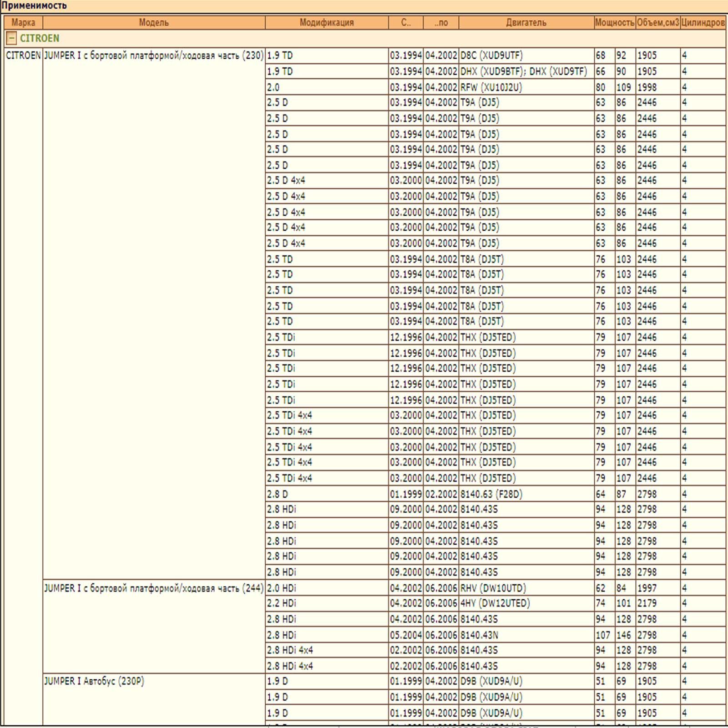The width and height of the screenshot is (728, 728).
Task: Click the ..по end date column header
Action: 441,22
